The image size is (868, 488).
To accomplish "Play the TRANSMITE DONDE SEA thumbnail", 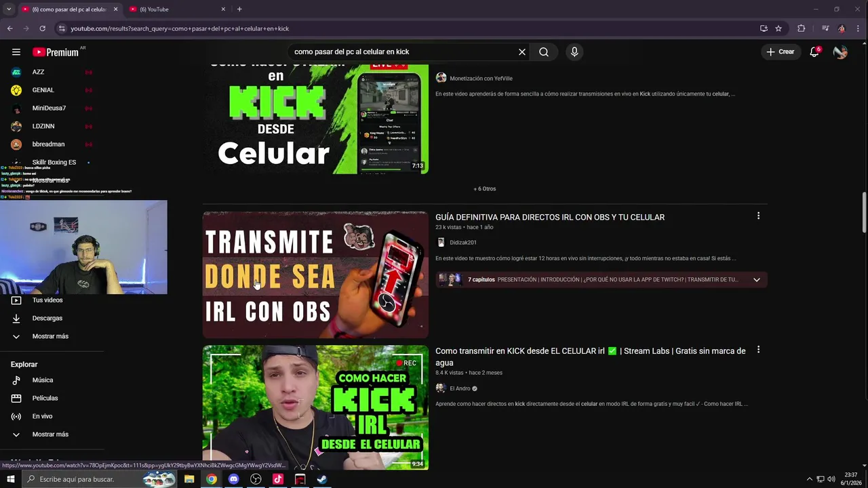I will click(315, 274).
